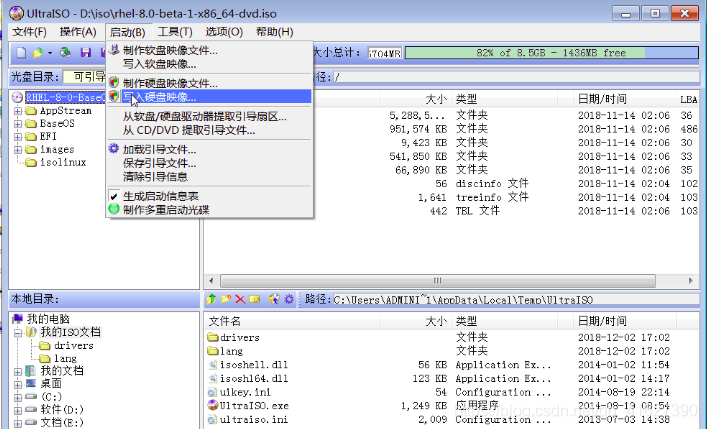Screen dimensions: 707x429
Task: Click the purple Save floppy icon
Action: 86,53
